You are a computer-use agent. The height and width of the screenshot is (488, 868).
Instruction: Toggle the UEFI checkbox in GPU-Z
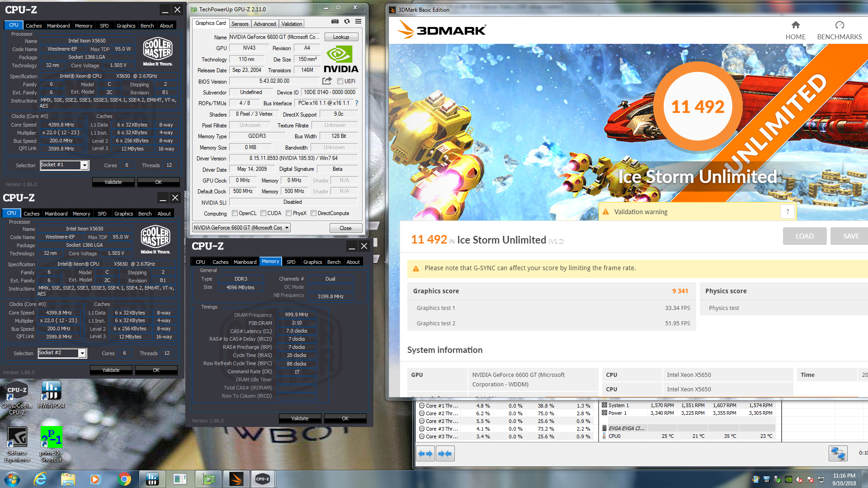tap(340, 81)
